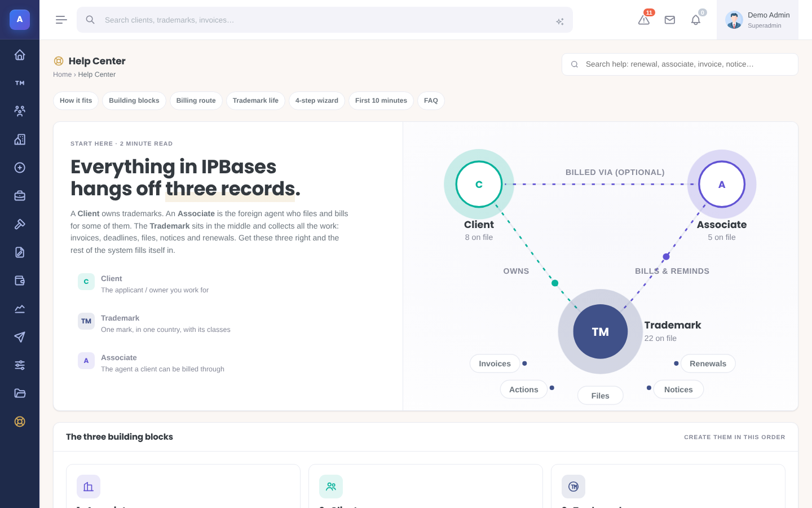812x508 pixels.
Task: Jump to the '4-step wizard' section
Action: pos(317,100)
